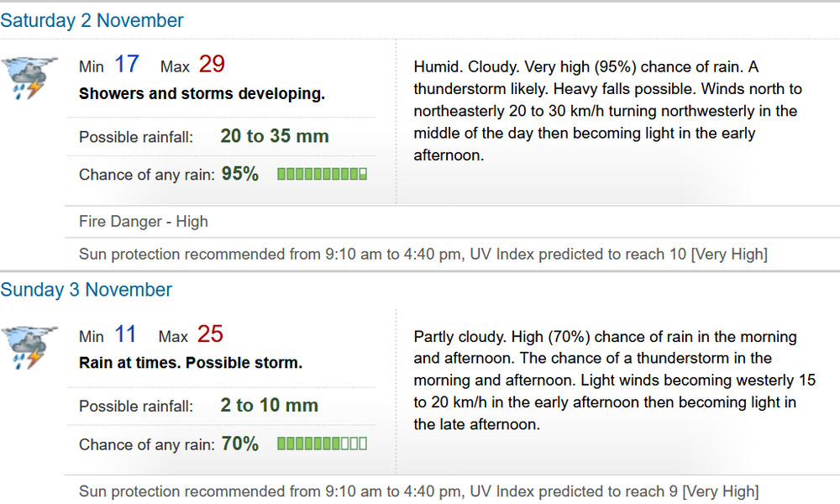Select Saturday's minimum temperature 17

[127, 65]
